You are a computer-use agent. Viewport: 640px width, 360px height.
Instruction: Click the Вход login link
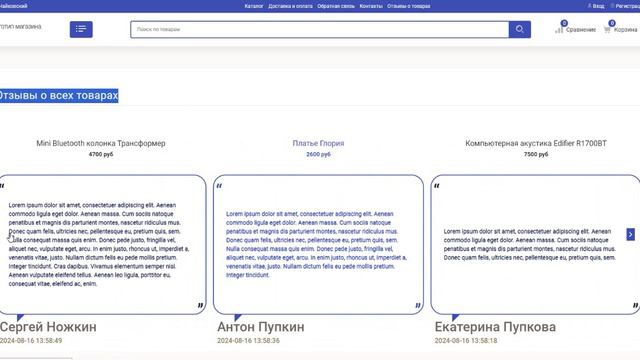pyautogui.click(x=596, y=6)
